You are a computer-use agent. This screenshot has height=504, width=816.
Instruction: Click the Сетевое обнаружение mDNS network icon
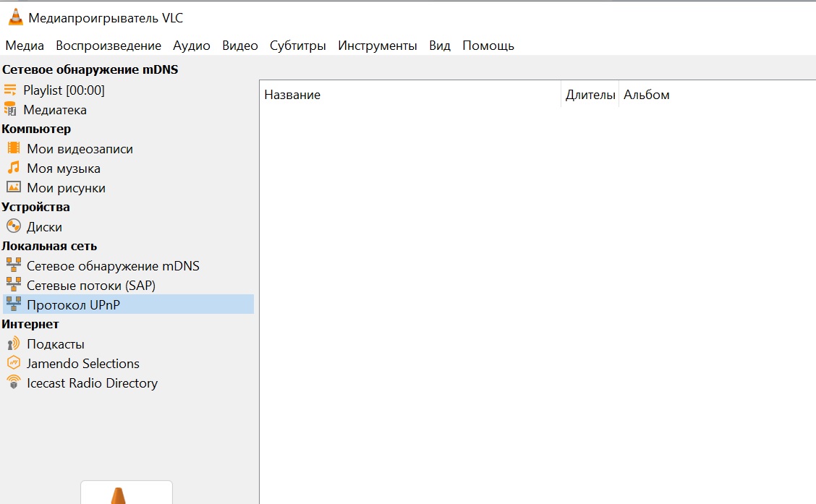[14, 265]
